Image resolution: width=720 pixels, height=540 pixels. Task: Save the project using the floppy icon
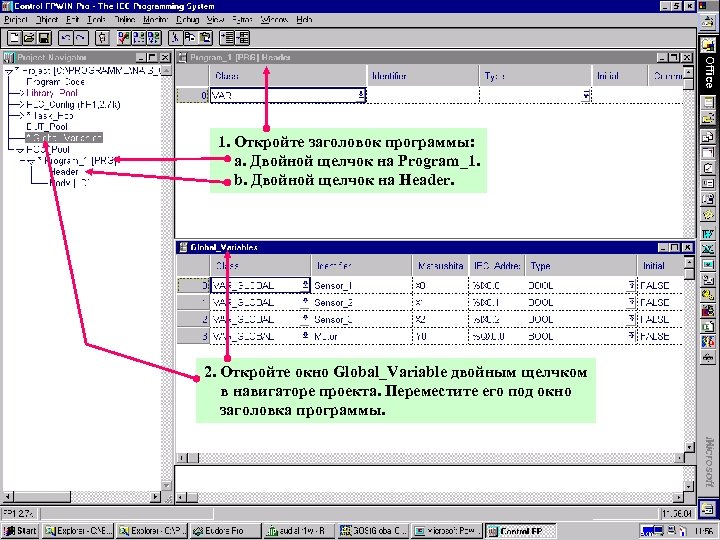(x=44, y=38)
